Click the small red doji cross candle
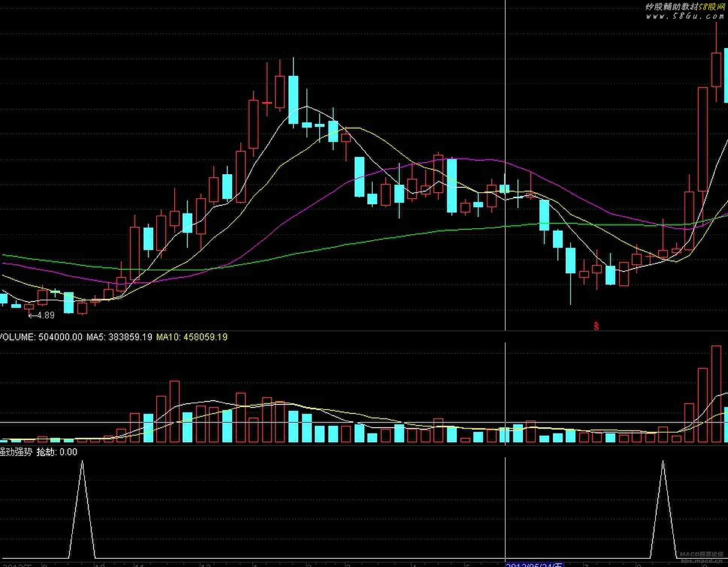 coord(267,103)
